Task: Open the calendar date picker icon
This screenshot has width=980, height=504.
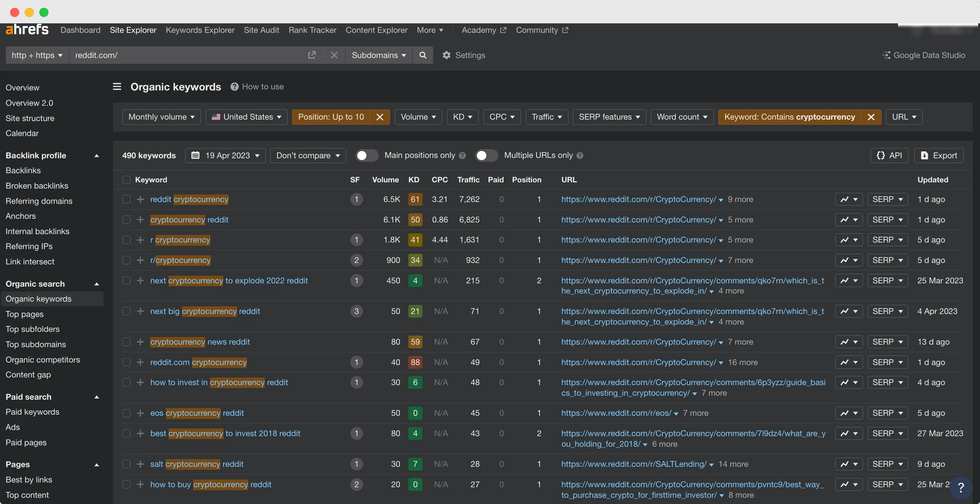Action: 195,155
